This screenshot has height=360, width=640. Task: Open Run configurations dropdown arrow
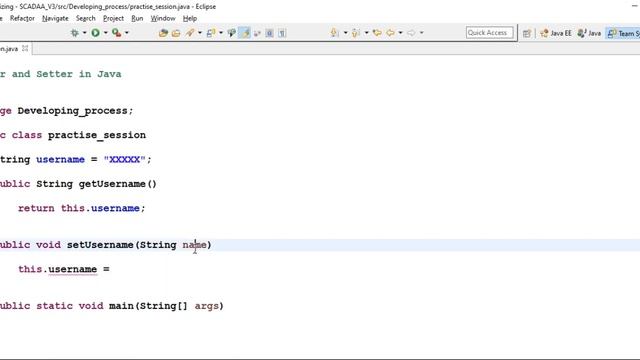point(106,33)
